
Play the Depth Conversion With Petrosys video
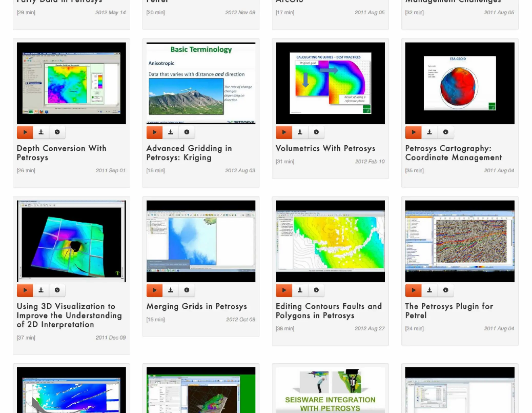point(25,132)
